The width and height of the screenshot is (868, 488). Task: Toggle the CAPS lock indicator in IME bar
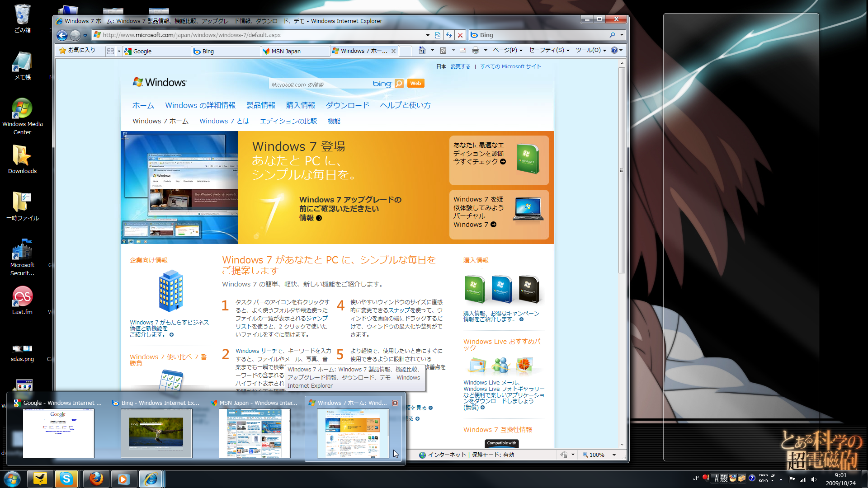[x=763, y=475]
